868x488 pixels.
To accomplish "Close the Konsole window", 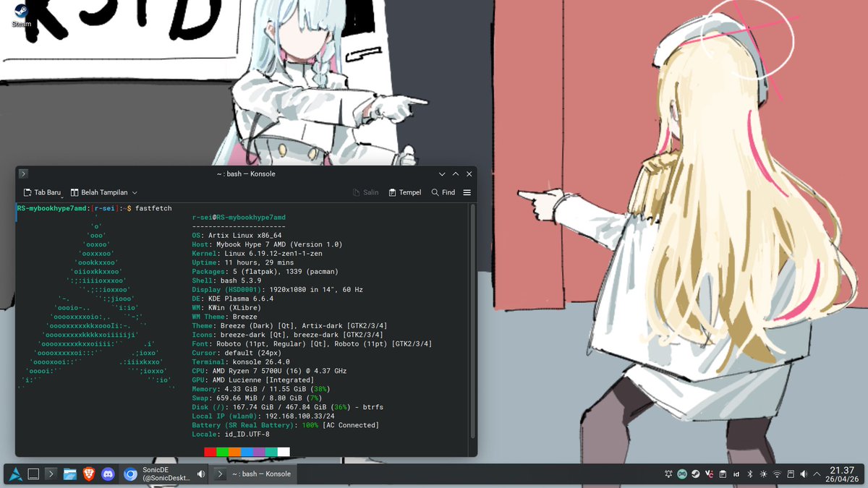I will point(469,174).
